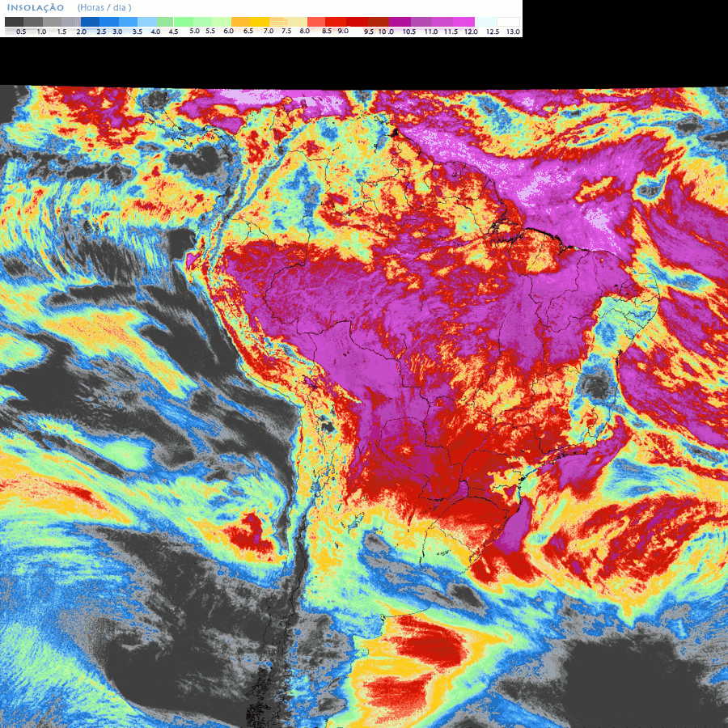Select the '12.0' scale label
The height and width of the screenshot is (728, 728).
coord(472,32)
